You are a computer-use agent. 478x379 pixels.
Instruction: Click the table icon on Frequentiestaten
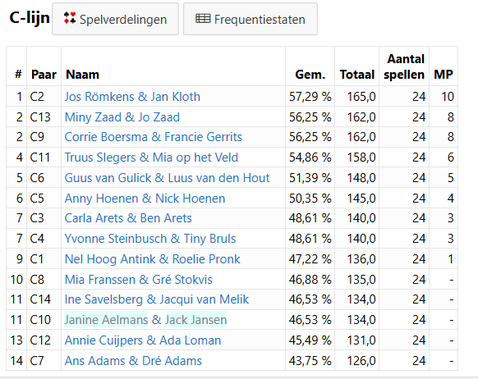click(x=203, y=19)
